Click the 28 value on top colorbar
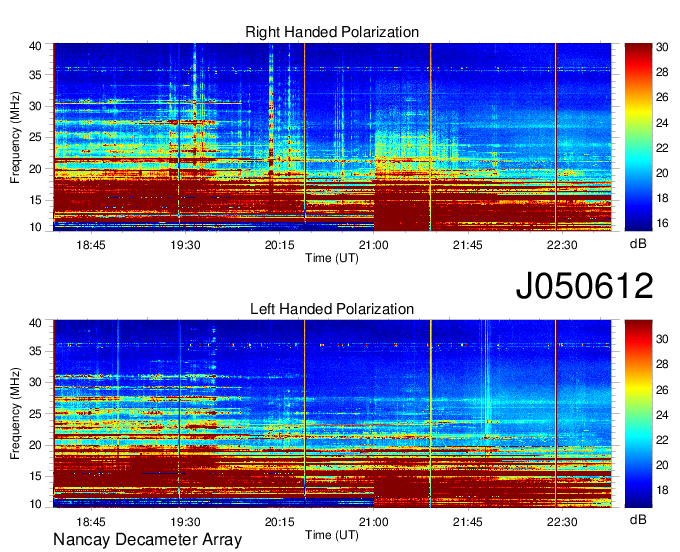This screenshot has height=552, width=680. (x=662, y=72)
